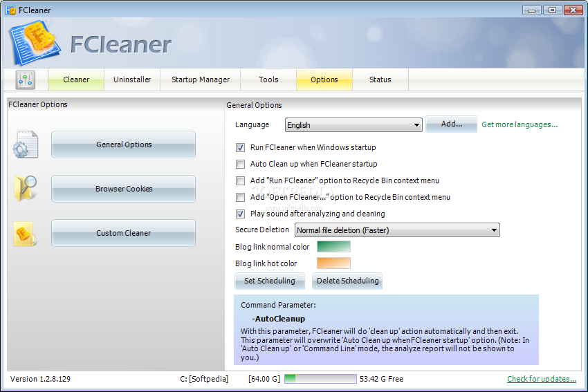The height and width of the screenshot is (392, 588).
Task: Minimize the FCleaner window
Action: (x=532, y=10)
